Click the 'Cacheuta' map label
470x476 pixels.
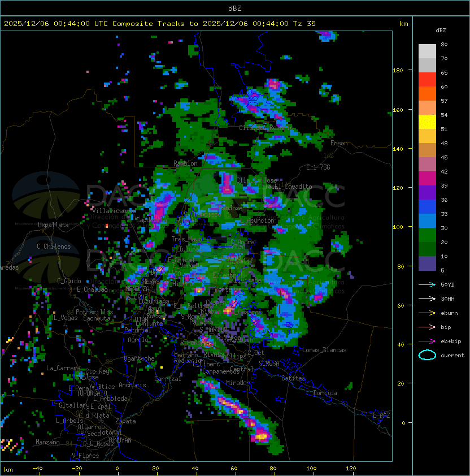click(x=97, y=318)
